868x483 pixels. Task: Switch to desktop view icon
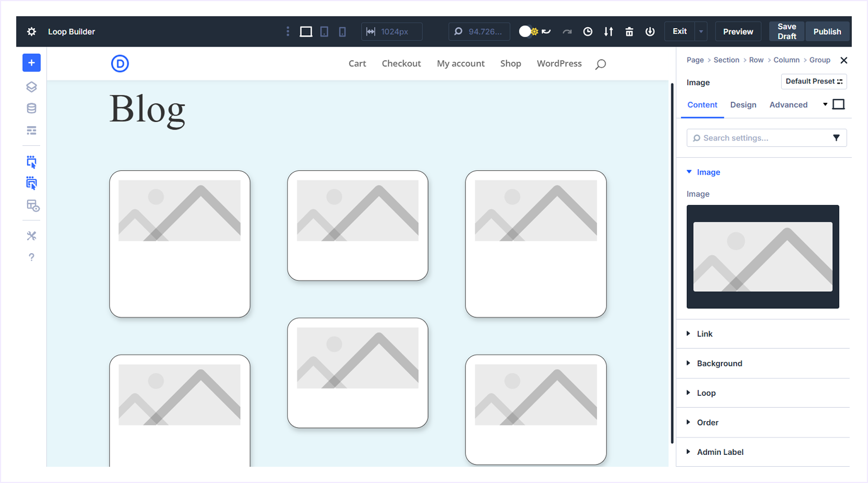306,31
